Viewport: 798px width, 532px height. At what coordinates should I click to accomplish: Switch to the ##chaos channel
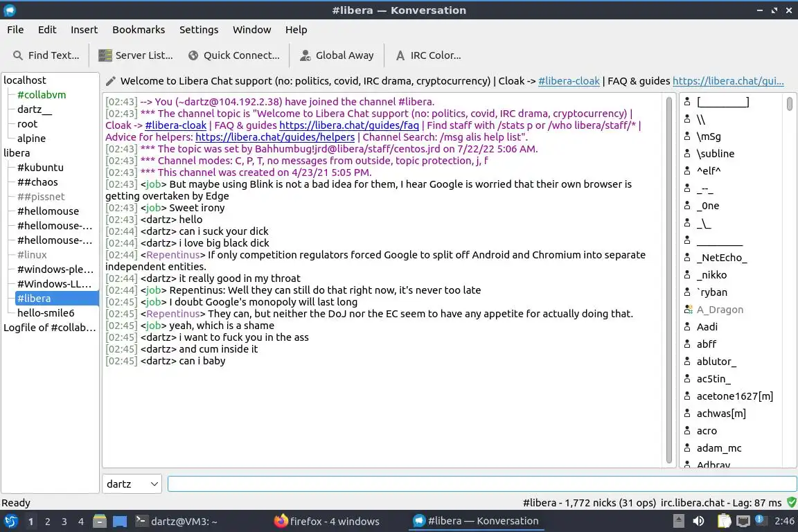tap(37, 181)
